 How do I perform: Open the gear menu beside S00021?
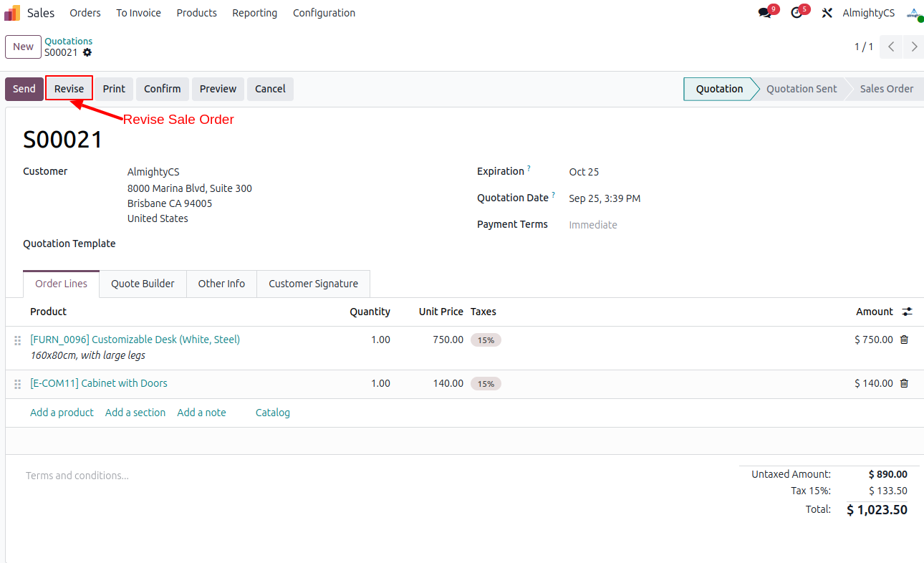(87, 52)
